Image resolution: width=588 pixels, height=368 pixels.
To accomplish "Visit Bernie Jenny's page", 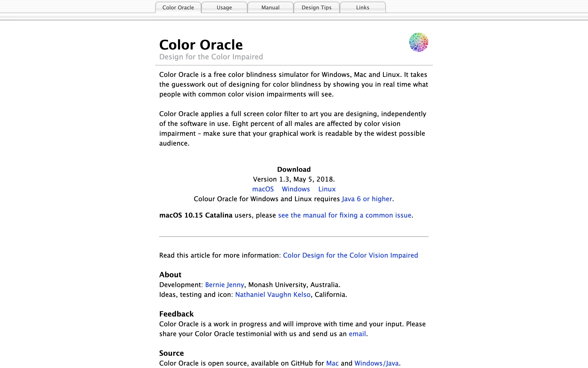I will (225, 285).
